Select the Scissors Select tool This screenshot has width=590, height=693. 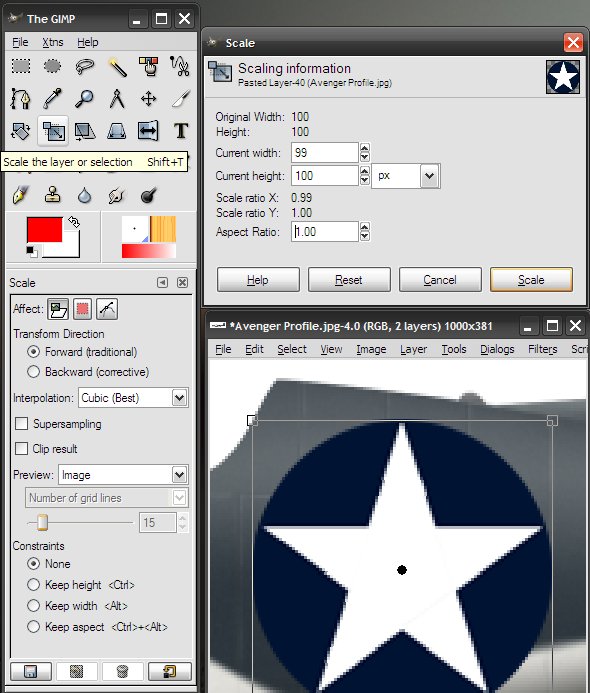pos(180,66)
